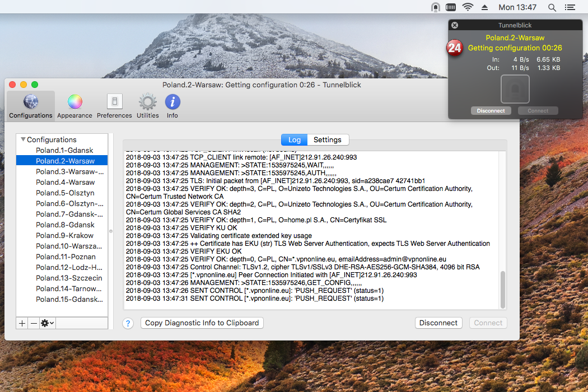Viewport: 588px width, 392px height.
Task: Select Poland.14-Tarnow... configuration
Action: click(x=62, y=288)
